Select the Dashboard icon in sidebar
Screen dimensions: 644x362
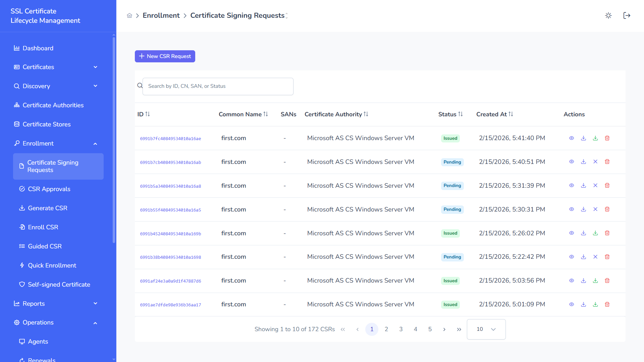click(x=17, y=48)
